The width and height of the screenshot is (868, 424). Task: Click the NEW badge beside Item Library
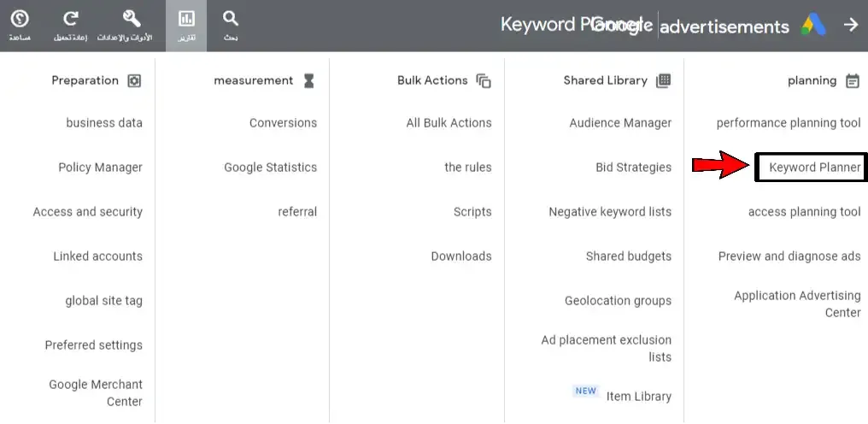[586, 391]
